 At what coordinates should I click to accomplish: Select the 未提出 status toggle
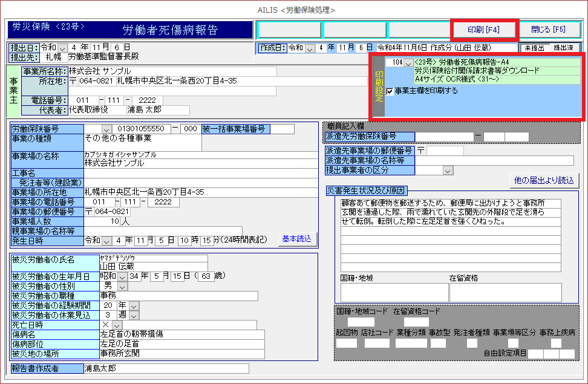pos(535,48)
